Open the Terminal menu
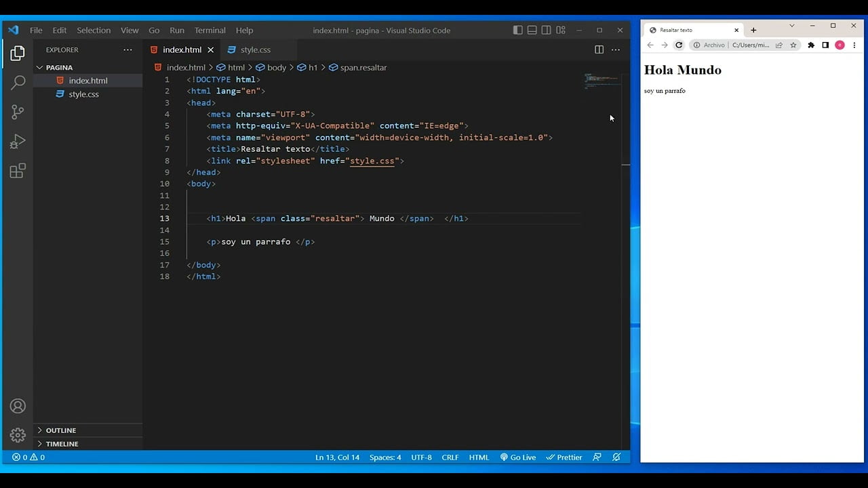This screenshot has height=488, width=868. [210, 30]
